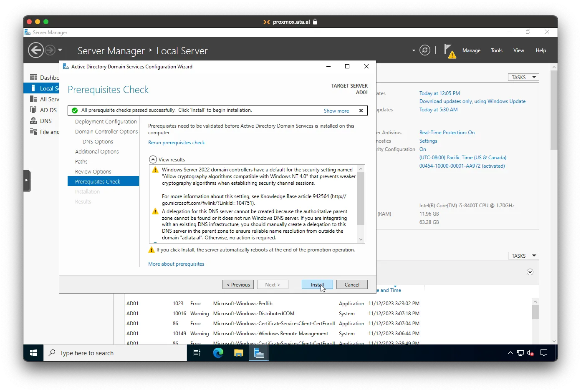The width and height of the screenshot is (581, 392).
Task: Open More about prerequisites link
Action: click(176, 264)
